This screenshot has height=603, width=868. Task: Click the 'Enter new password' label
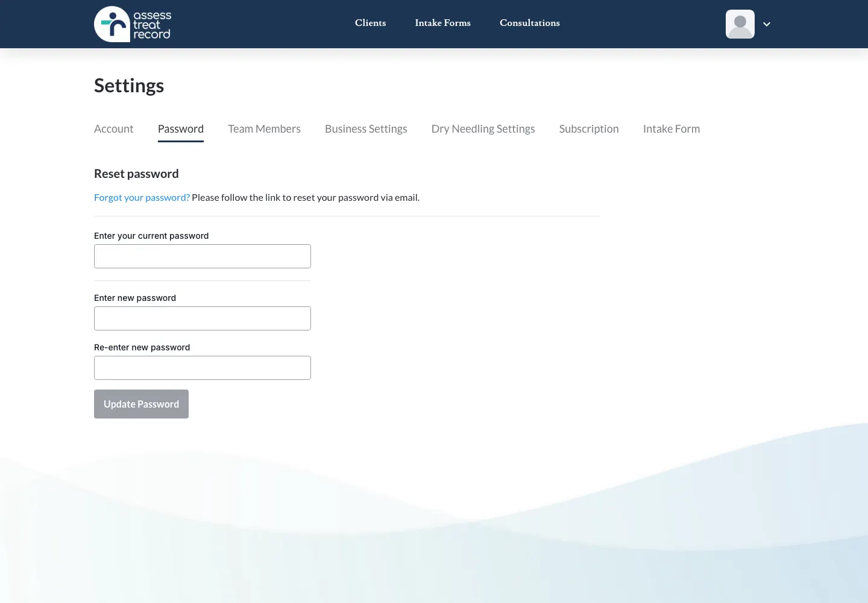[x=135, y=298]
